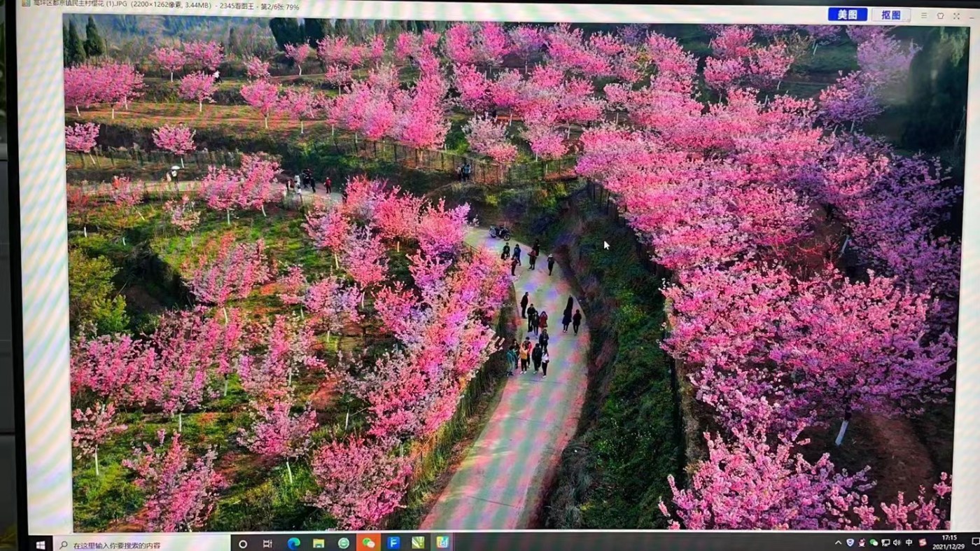Launch Microsoft Edge from taskbar
The image size is (980, 551).
293,543
